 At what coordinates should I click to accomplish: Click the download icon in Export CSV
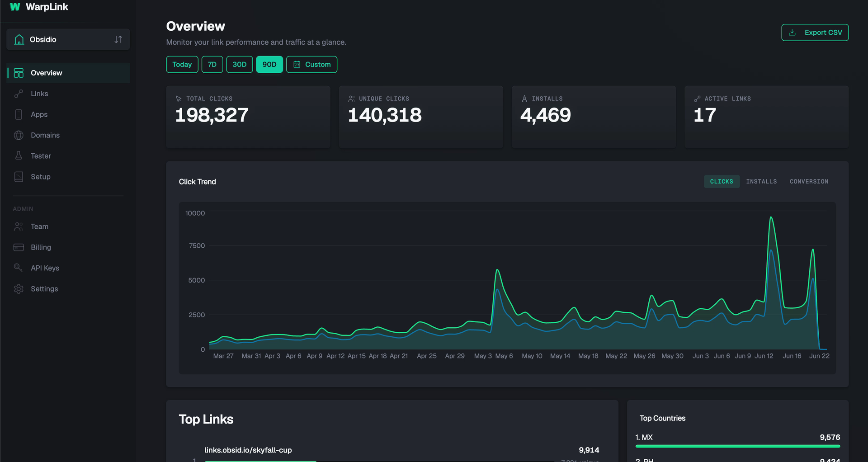(792, 33)
